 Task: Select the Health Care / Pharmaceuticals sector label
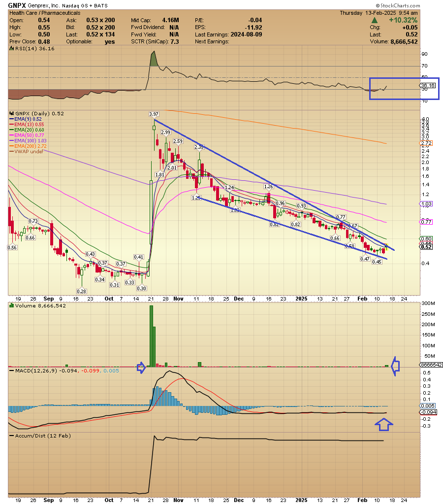(x=45, y=13)
